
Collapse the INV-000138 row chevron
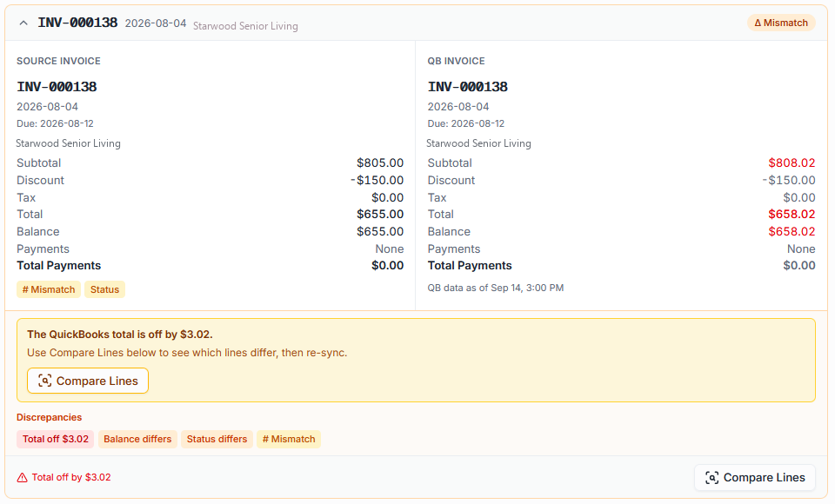tap(23, 23)
